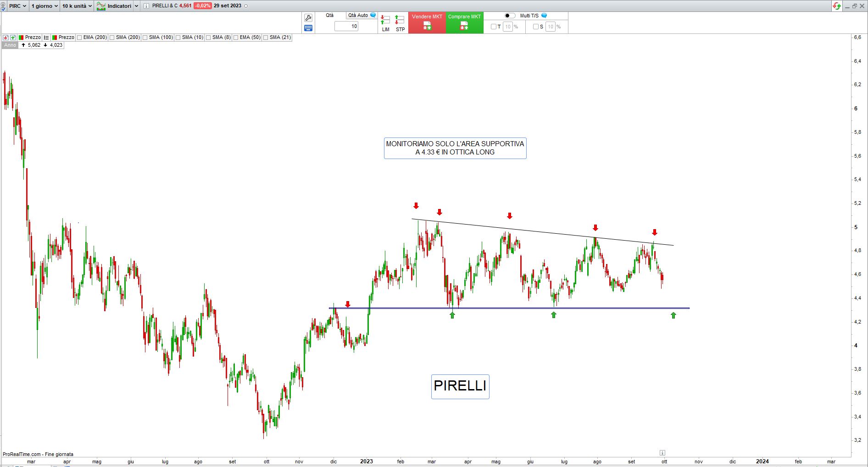The image size is (868, 467).
Task: Open the trading settings wrench icon
Action: coord(308,18)
